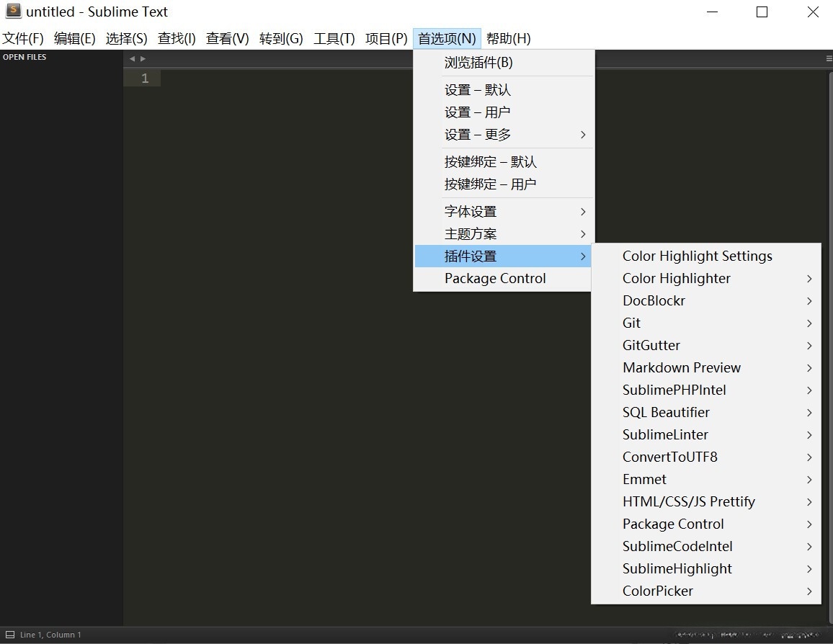Click the left tab navigation arrow
Viewport: 833px width, 644px height.
tap(132, 58)
